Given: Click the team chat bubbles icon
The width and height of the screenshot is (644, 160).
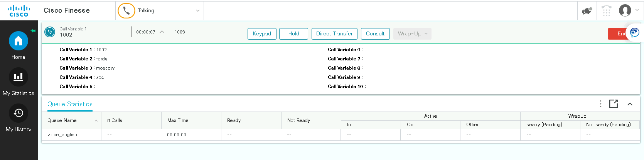Looking at the screenshot, I should coord(587,11).
